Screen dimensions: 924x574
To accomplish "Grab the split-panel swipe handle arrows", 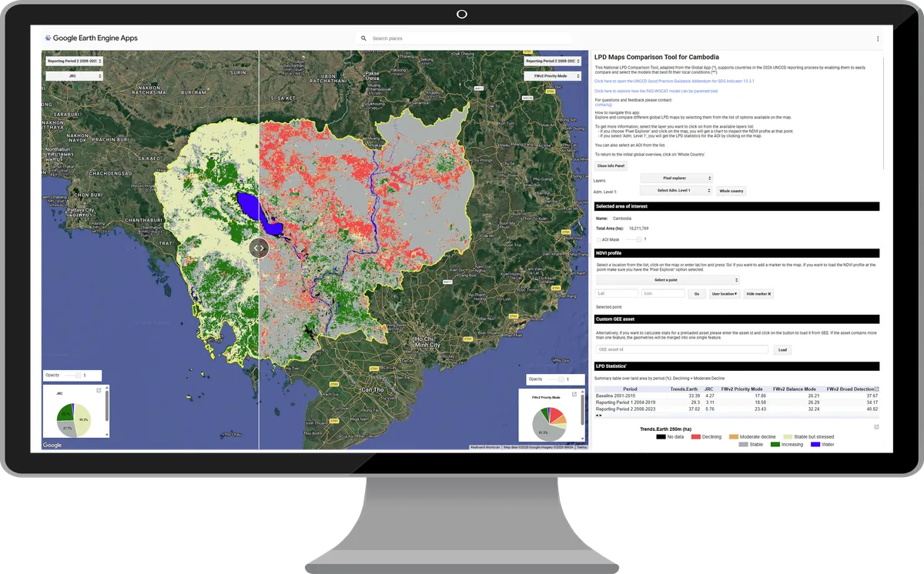I will pyautogui.click(x=259, y=249).
